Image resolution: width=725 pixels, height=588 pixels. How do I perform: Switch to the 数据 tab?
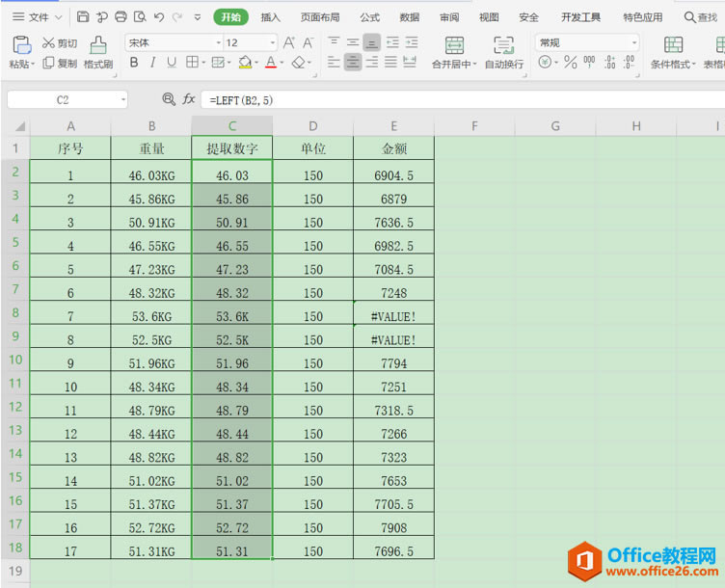pyautogui.click(x=410, y=17)
